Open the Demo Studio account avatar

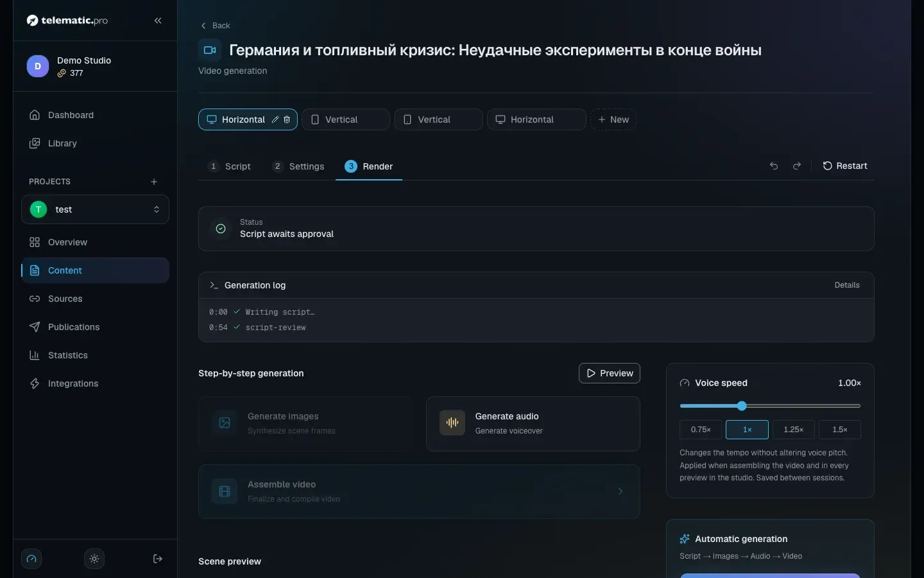coord(37,66)
